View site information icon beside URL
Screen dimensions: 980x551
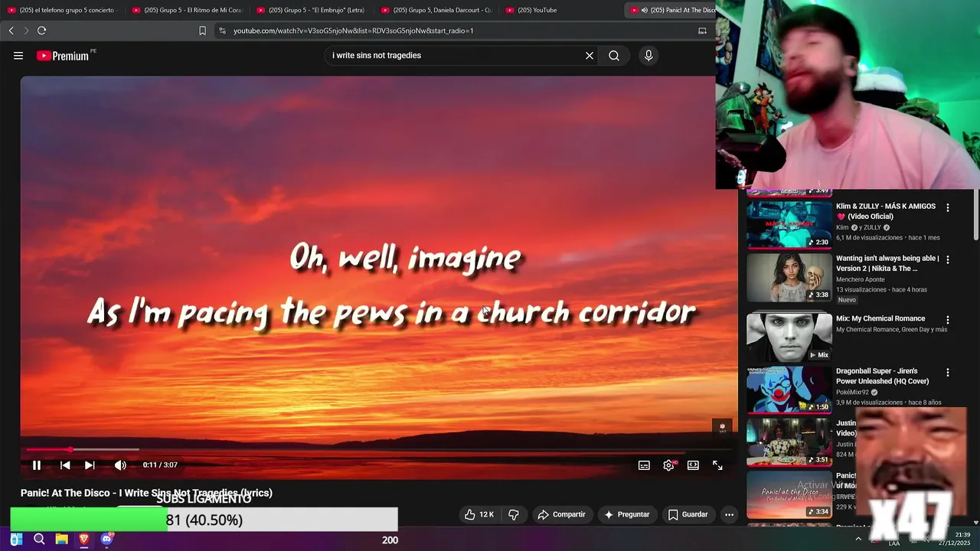pyautogui.click(x=222, y=31)
